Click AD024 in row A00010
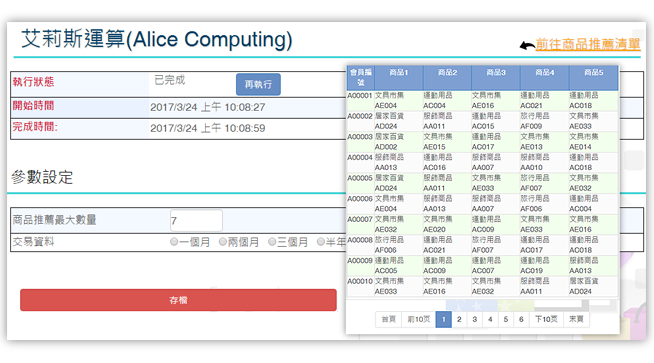654x363 pixels. point(580,292)
